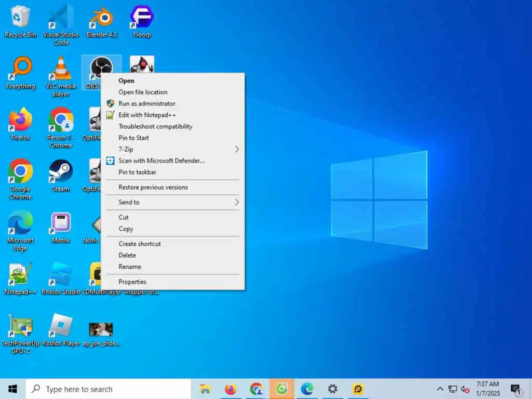Click the Firefox desktop shortcut
This screenshot has height=399, width=532.
pos(20,124)
